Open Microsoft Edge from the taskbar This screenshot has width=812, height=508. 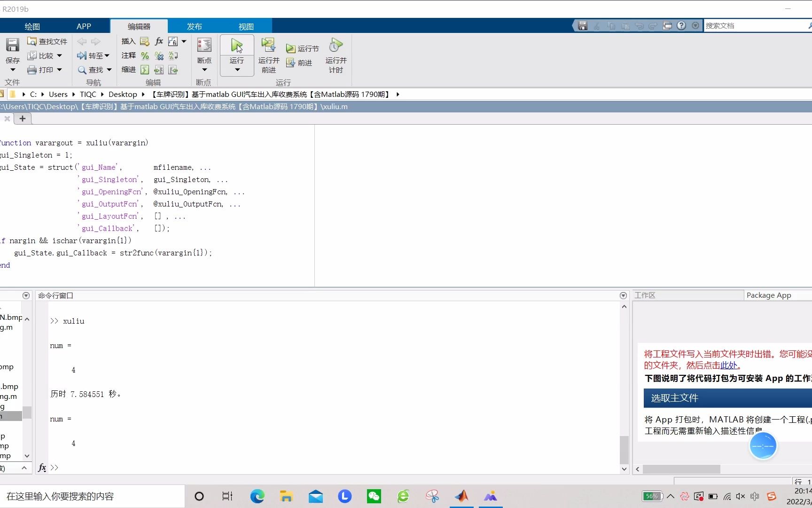tap(257, 496)
